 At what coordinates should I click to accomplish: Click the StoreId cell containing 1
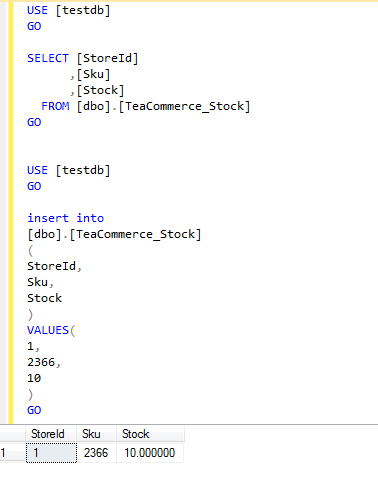[x=51, y=453]
